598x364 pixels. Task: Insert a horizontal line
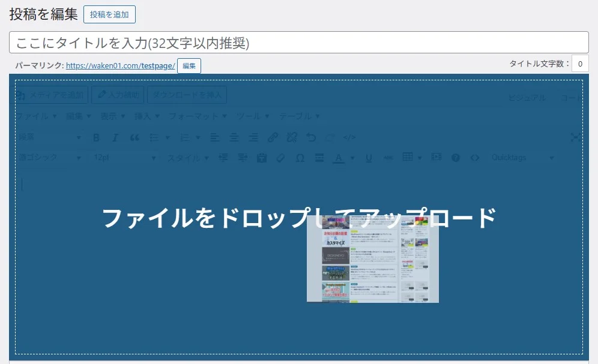319,158
